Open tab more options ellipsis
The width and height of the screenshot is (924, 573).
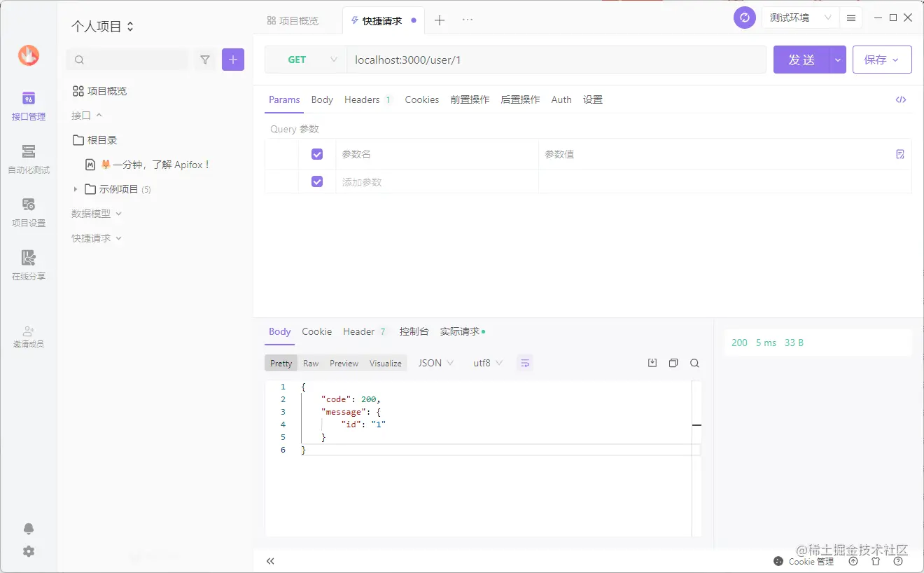tap(468, 20)
